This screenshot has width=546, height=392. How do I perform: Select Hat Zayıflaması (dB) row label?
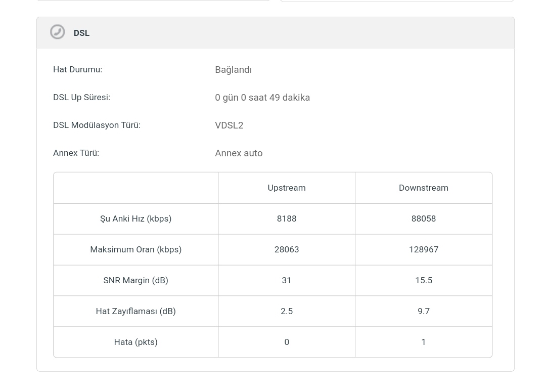pyautogui.click(x=136, y=311)
